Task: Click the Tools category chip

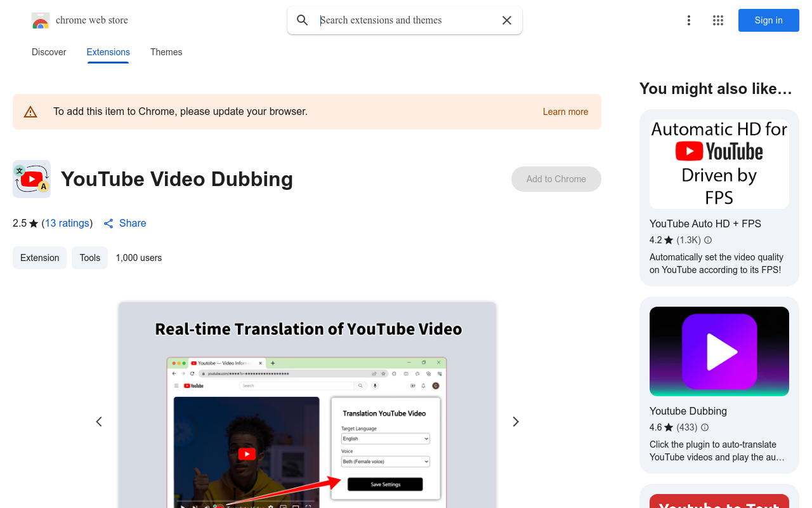Action: 90,258
